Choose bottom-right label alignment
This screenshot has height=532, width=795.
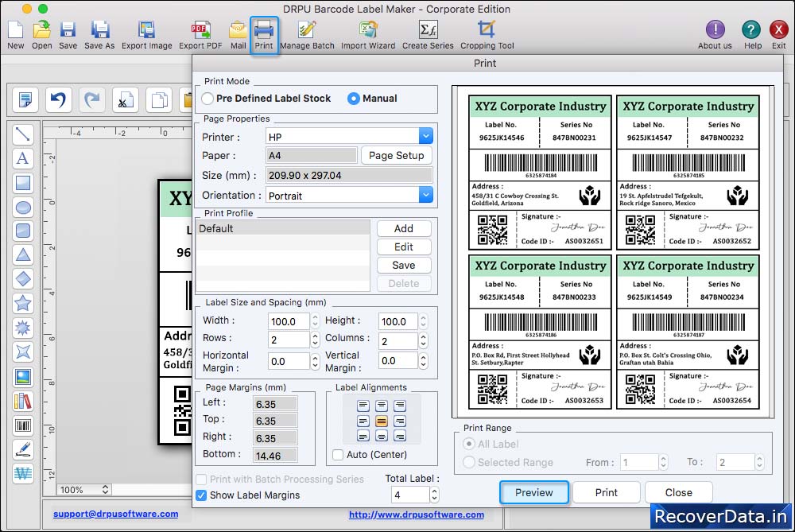(x=400, y=436)
